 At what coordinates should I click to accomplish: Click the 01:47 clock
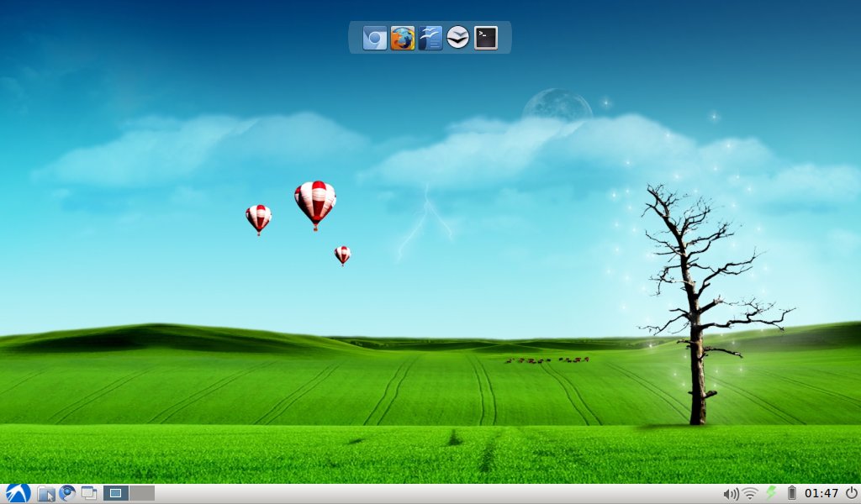[821, 493]
